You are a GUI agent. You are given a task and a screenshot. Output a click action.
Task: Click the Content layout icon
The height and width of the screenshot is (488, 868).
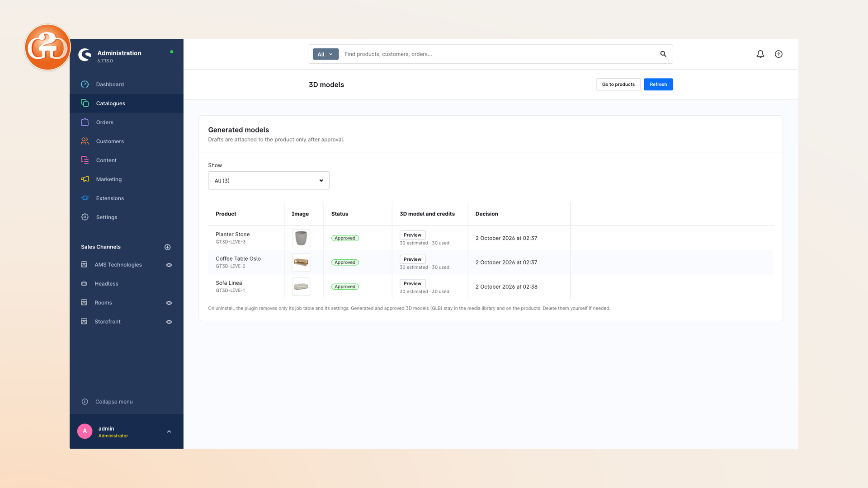tap(85, 160)
